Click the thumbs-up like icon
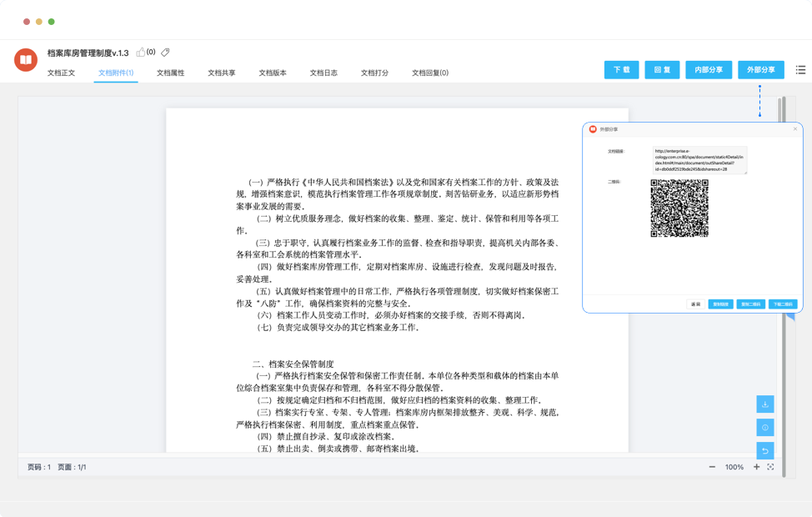This screenshot has width=812, height=517. pyautogui.click(x=141, y=53)
